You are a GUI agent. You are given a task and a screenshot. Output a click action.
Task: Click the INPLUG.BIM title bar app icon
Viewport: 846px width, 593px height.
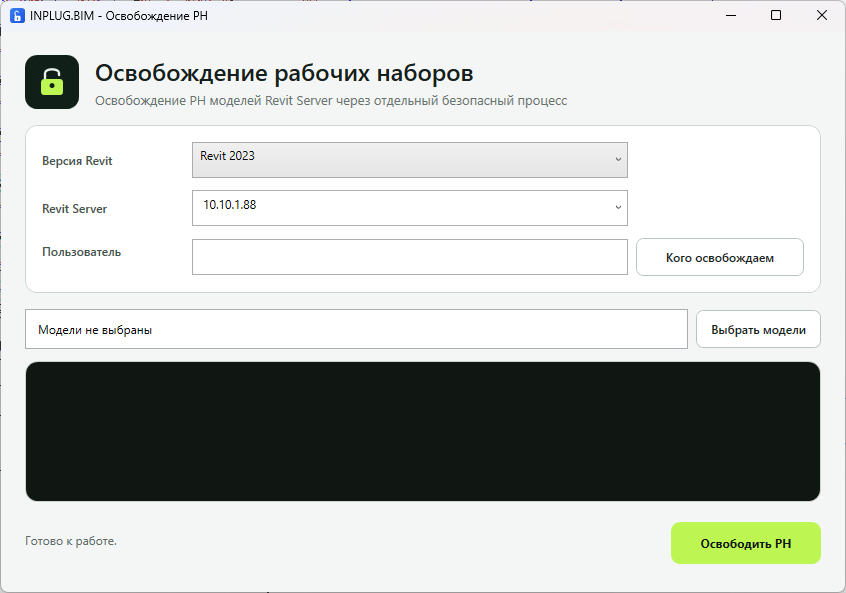click(x=17, y=16)
